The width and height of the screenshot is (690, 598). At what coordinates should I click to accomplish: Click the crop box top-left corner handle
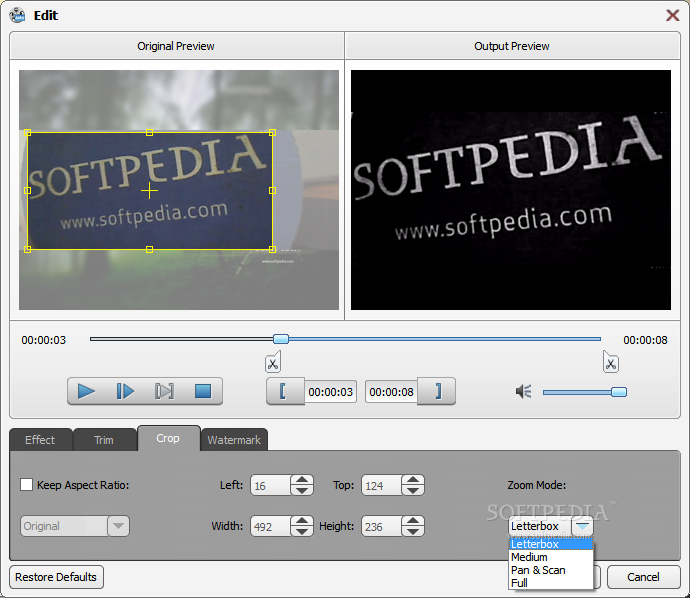pos(28,132)
